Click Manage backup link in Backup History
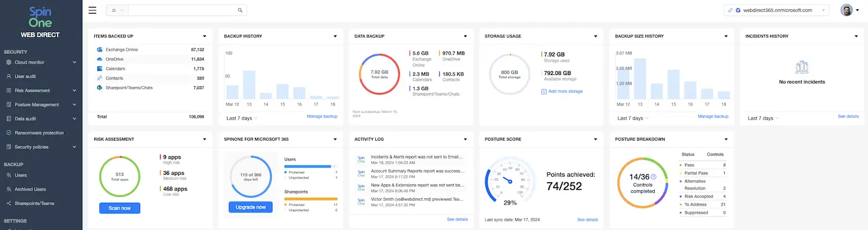The image size is (868, 230). 322,117
